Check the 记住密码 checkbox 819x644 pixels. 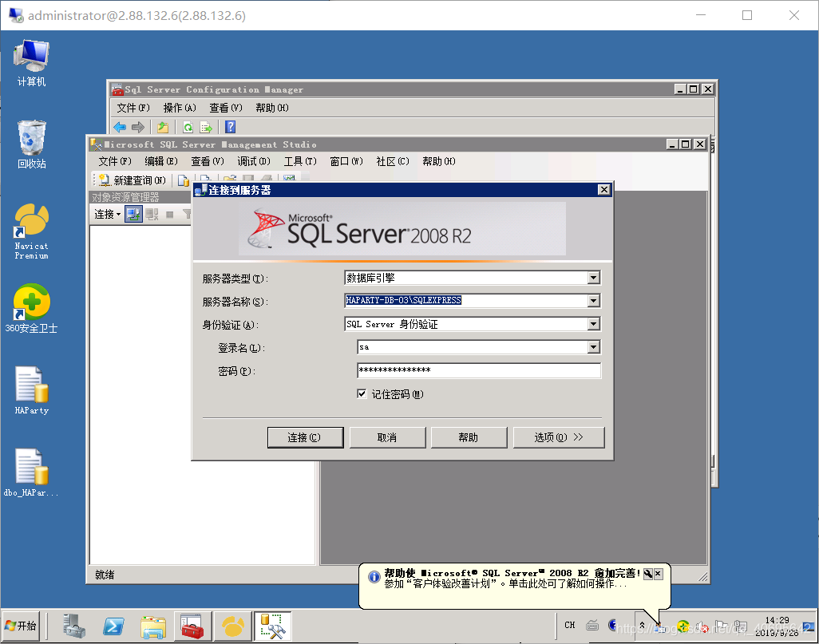click(x=362, y=393)
